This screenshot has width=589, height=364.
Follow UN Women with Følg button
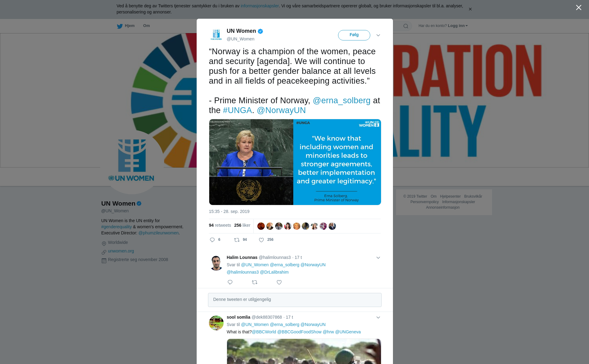click(x=354, y=35)
